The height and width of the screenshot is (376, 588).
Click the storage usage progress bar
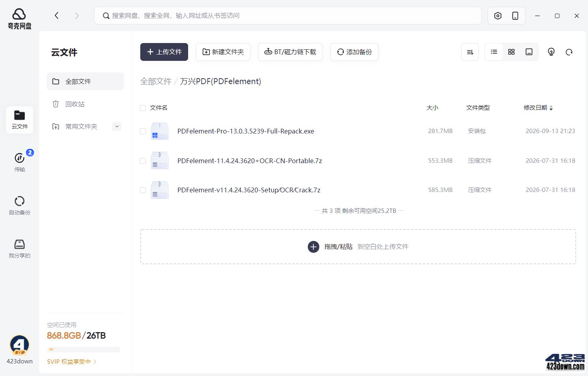[x=83, y=350]
